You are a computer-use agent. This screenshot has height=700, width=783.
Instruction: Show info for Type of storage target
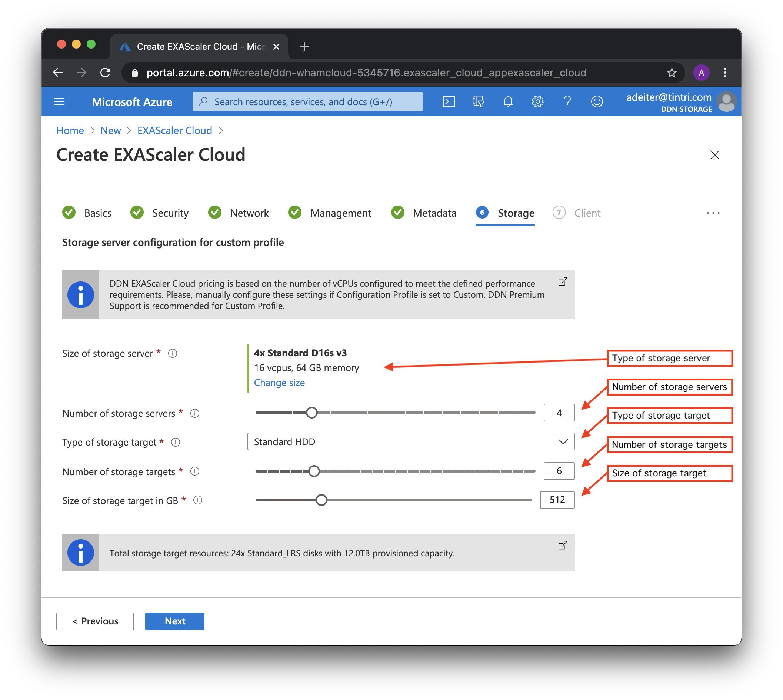pos(175,442)
